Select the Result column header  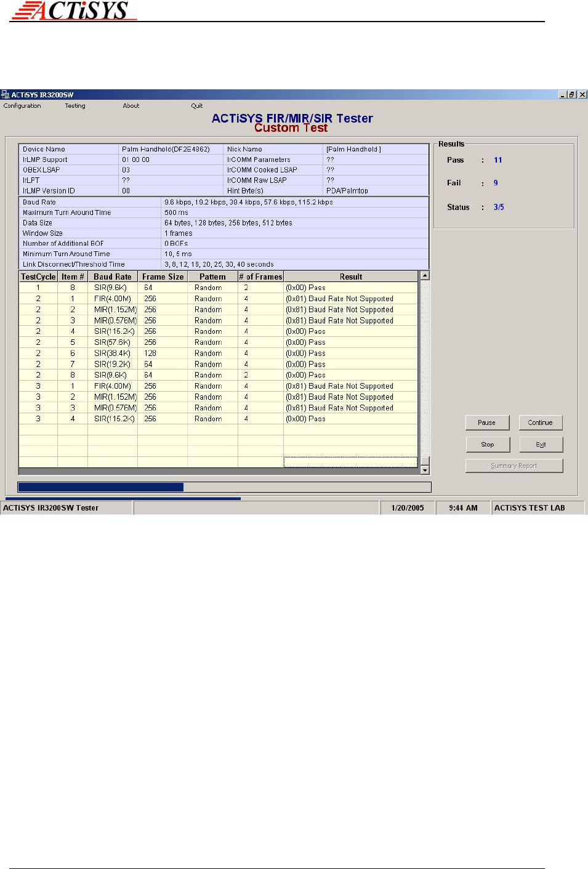(x=351, y=277)
